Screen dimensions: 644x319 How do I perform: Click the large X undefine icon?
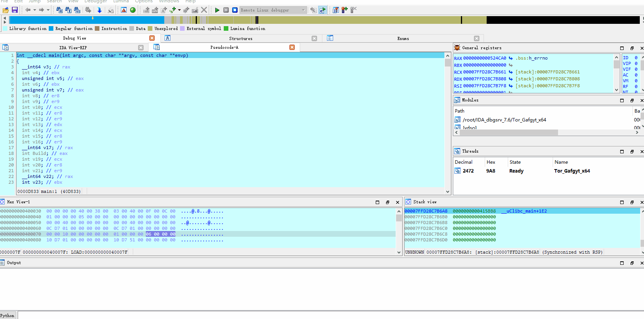tap(204, 10)
